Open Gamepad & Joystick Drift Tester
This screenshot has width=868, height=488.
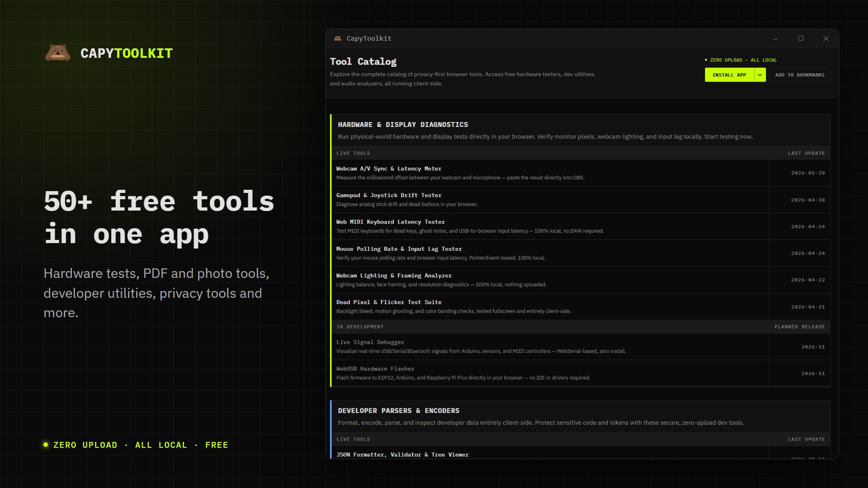pyautogui.click(x=550, y=200)
